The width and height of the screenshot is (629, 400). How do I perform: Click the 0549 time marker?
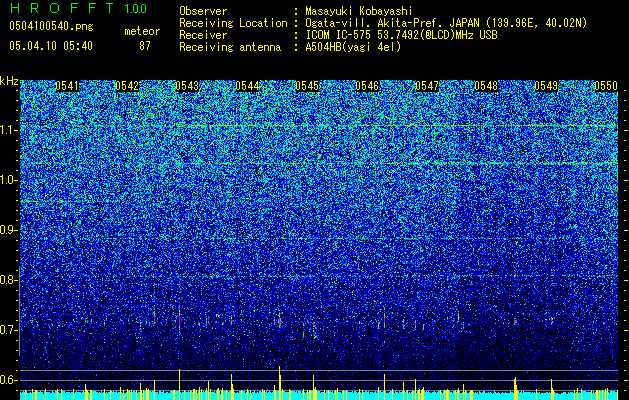[x=546, y=86]
